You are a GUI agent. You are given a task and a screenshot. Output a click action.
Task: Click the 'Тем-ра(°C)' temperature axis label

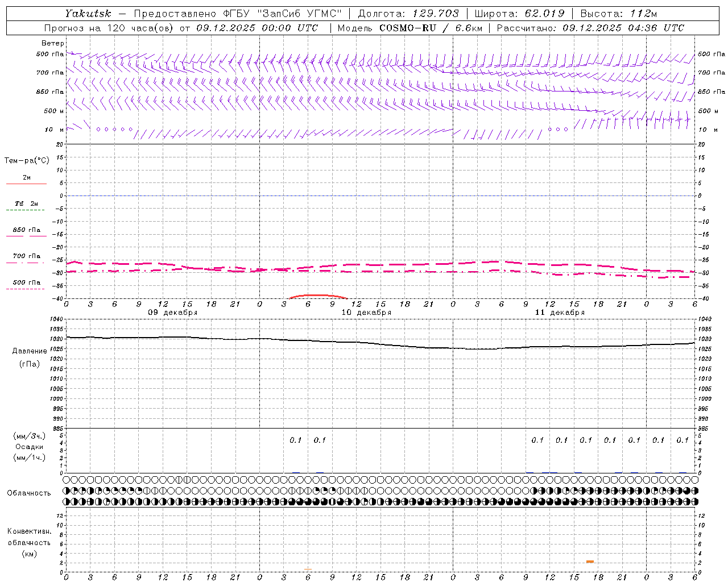27,161
